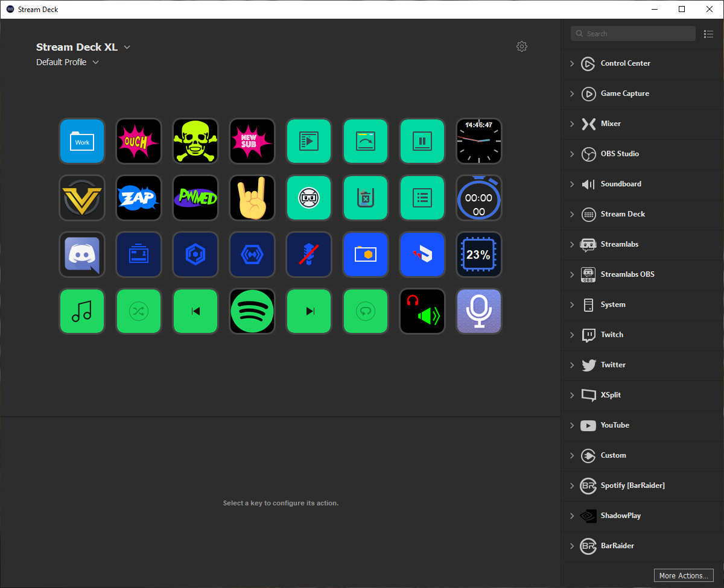Select the blue folder with hexagon key
This screenshot has width=724, height=588.
366,254
